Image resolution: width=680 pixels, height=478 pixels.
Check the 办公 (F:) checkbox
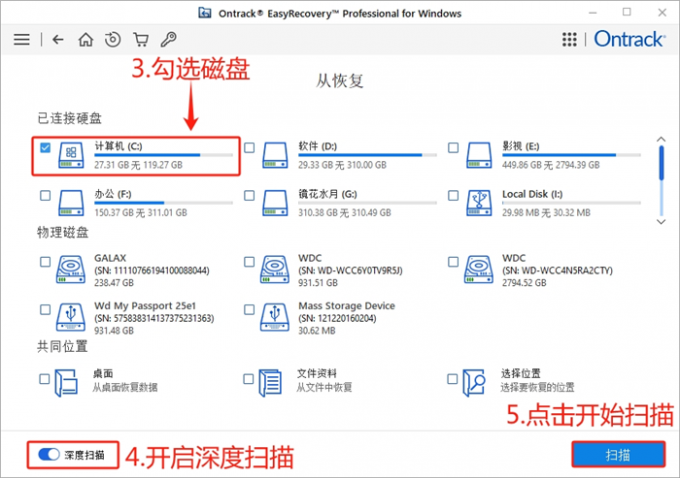point(45,196)
